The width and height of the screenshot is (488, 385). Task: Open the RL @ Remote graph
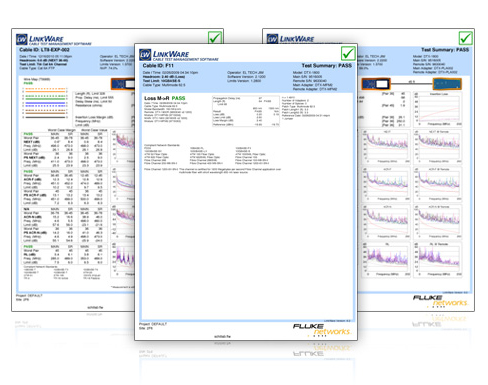[438, 260]
